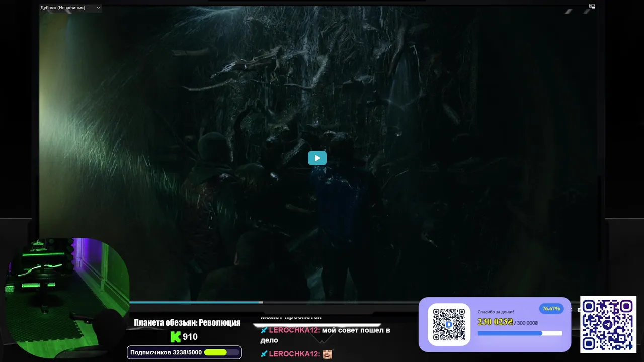The image size is (644, 362).
Task: Click the donation QR code with D logo
Action: (449, 324)
